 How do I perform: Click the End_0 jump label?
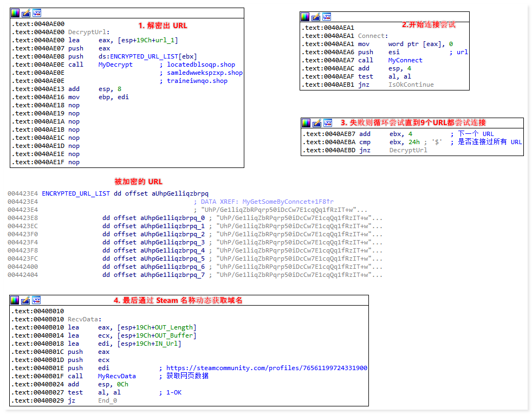pyautogui.click(x=107, y=400)
